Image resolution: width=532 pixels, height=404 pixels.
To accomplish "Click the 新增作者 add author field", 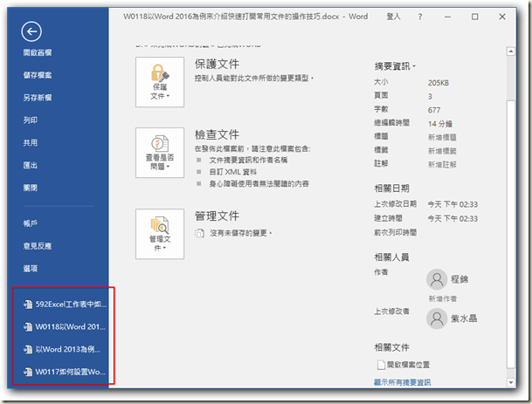I will click(442, 298).
